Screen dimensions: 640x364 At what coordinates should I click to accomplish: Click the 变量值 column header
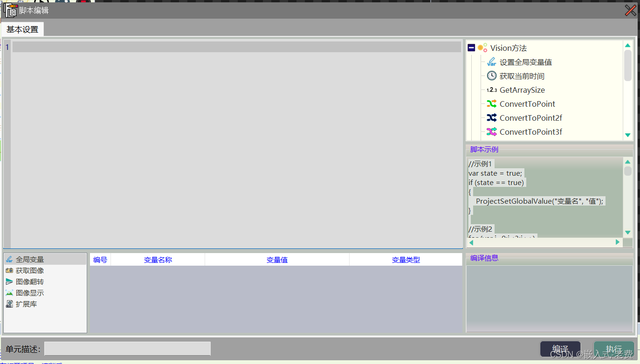(x=277, y=260)
